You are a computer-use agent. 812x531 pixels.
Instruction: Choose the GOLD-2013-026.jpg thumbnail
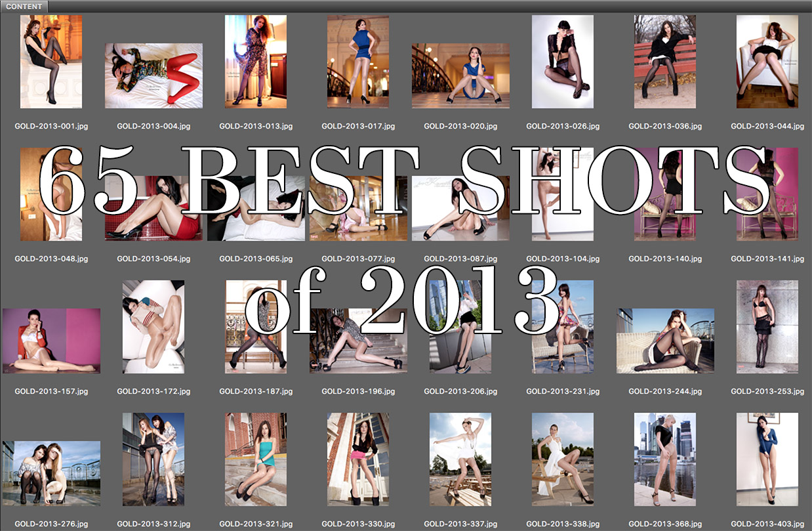coord(563,62)
